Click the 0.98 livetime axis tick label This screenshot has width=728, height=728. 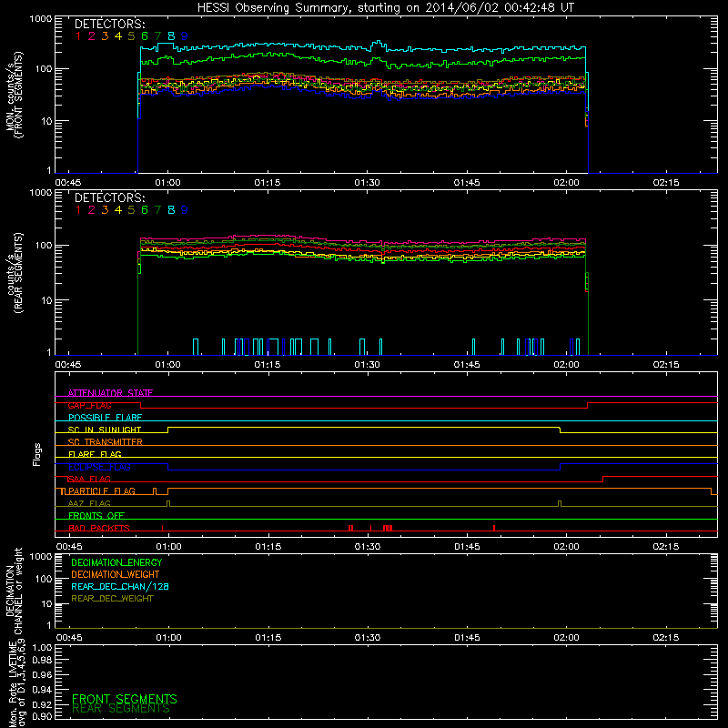[x=42, y=661]
